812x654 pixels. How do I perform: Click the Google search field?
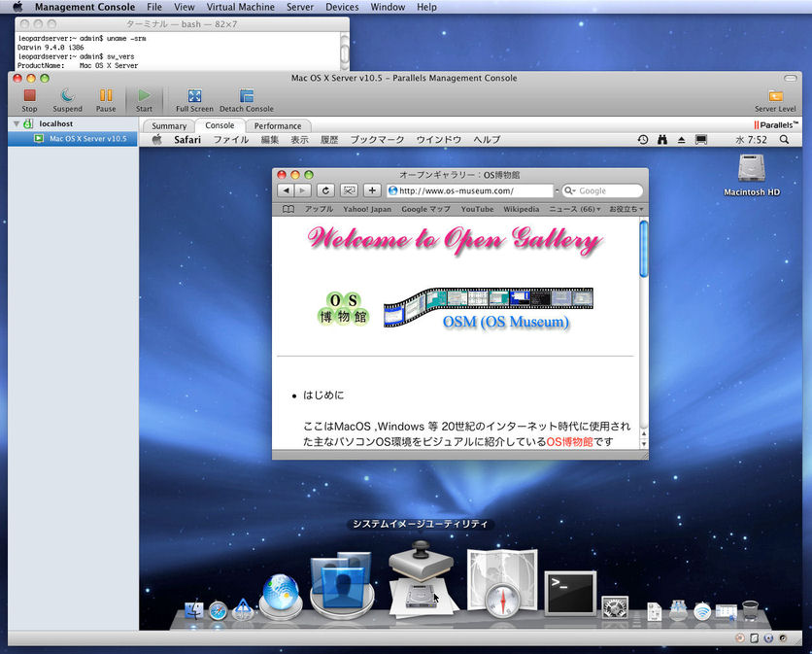click(602, 190)
